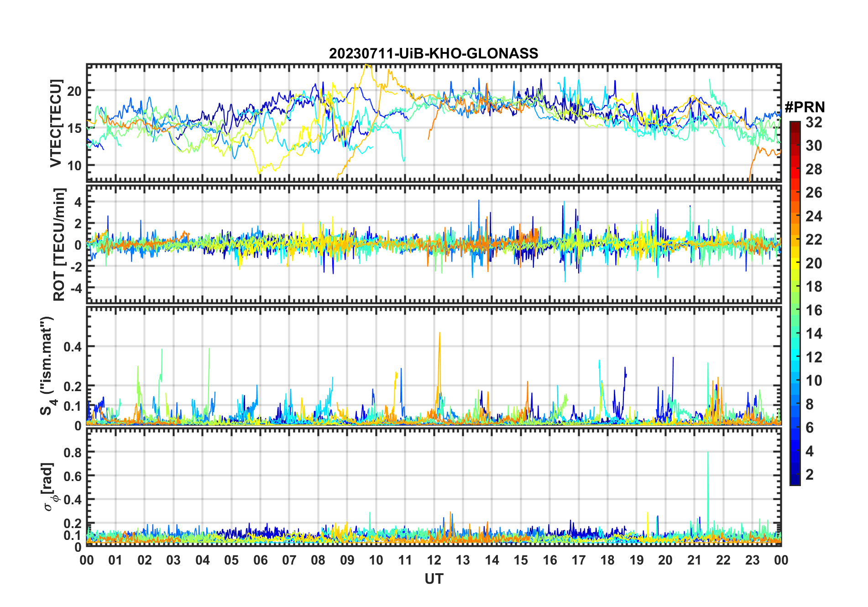The height and width of the screenshot is (607, 868).
Task: Click the 0.2 tick on the S4 axis
Action: [x=73, y=387]
